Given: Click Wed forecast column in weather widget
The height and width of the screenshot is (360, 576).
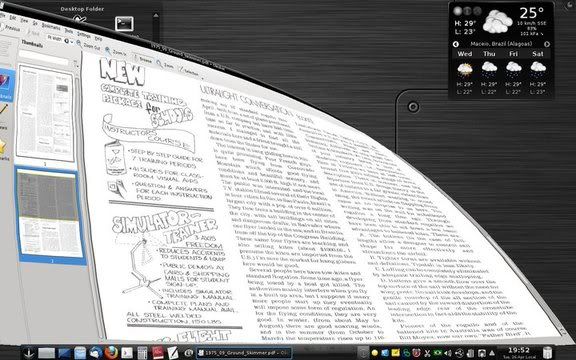Looking at the screenshot, I should pyautogui.click(x=465, y=74).
